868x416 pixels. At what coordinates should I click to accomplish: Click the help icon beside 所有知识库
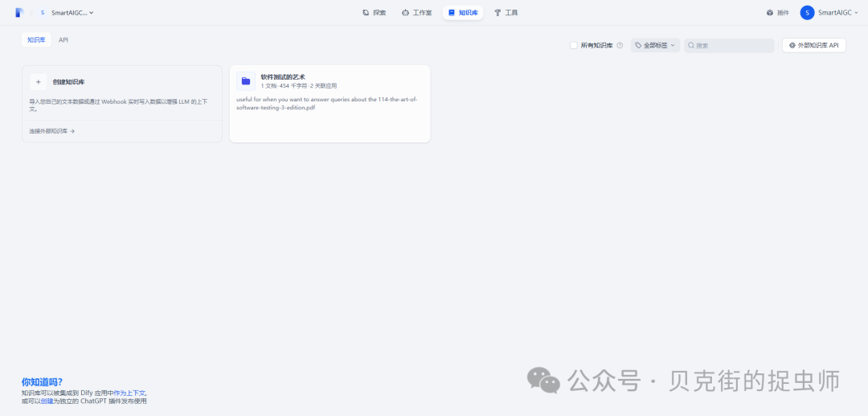[x=620, y=45]
